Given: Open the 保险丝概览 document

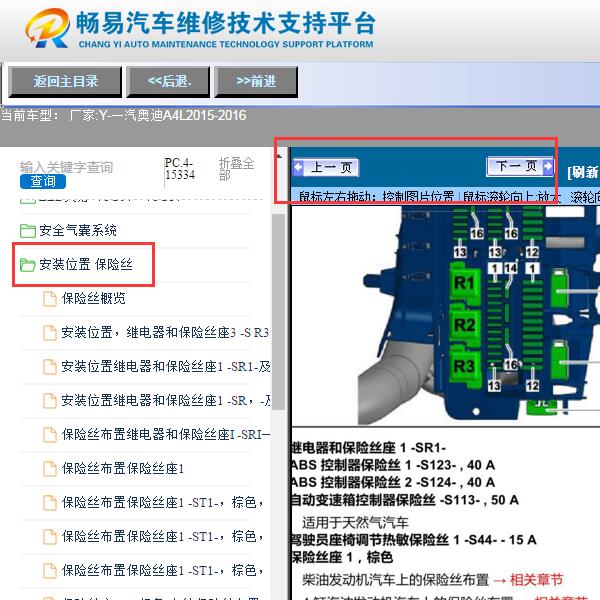Looking at the screenshot, I should click(94, 298).
